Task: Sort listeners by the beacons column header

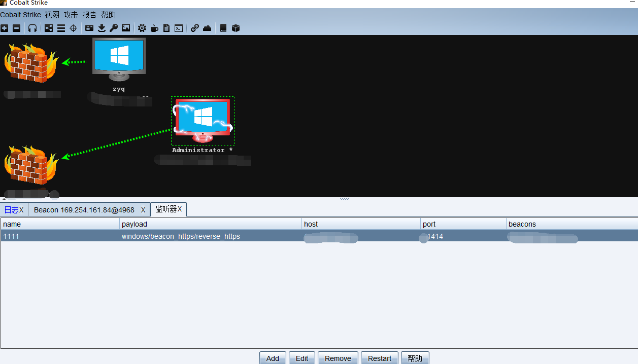Action: 572,224
